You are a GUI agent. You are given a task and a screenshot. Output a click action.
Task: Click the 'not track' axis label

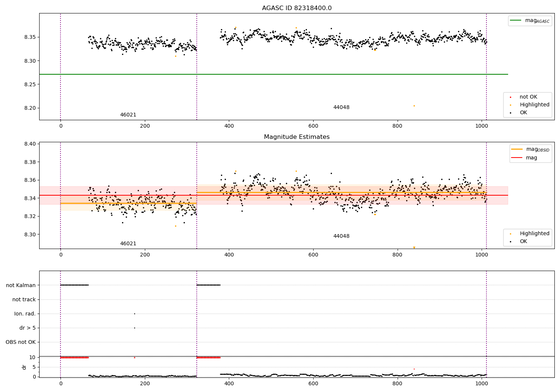[x=24, y=299]
